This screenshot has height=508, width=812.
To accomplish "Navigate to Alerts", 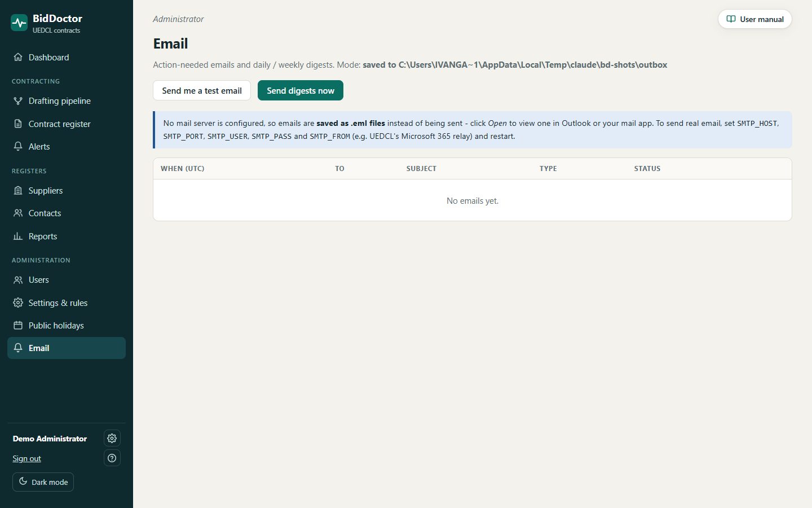I will 67,146.
